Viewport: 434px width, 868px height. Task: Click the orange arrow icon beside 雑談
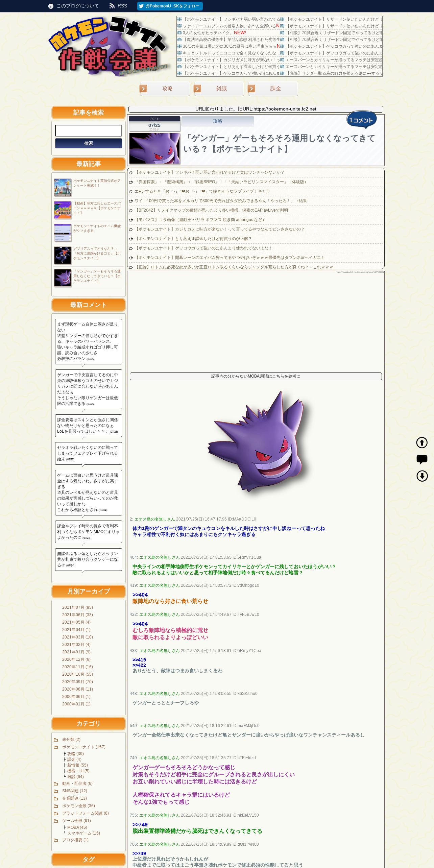tap(197, 89)
